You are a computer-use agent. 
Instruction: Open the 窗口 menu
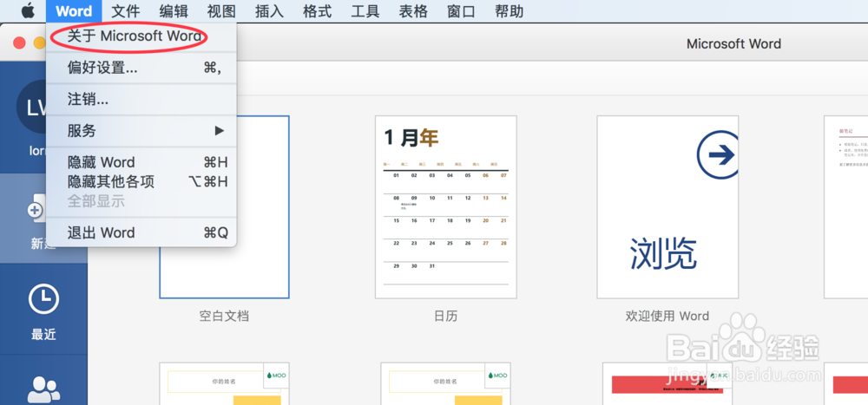click(462, 11)
